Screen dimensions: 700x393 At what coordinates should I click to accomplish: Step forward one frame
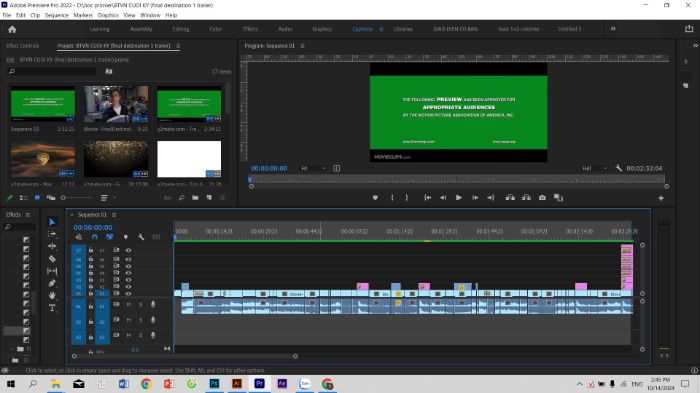pyautogui.click(x=475, y=198)
